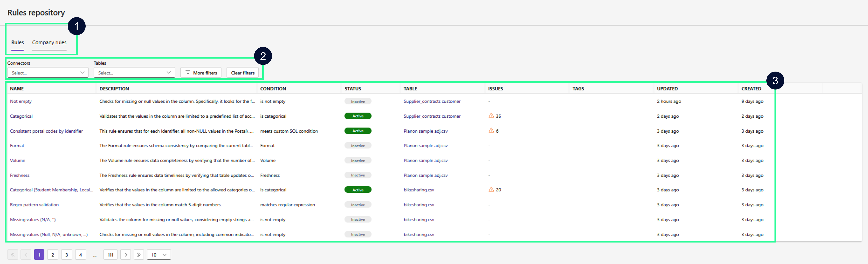Click Inactive status badge for Regex pattern validation
This screenshot has width=868, height=264.
[x=357, y=205]
